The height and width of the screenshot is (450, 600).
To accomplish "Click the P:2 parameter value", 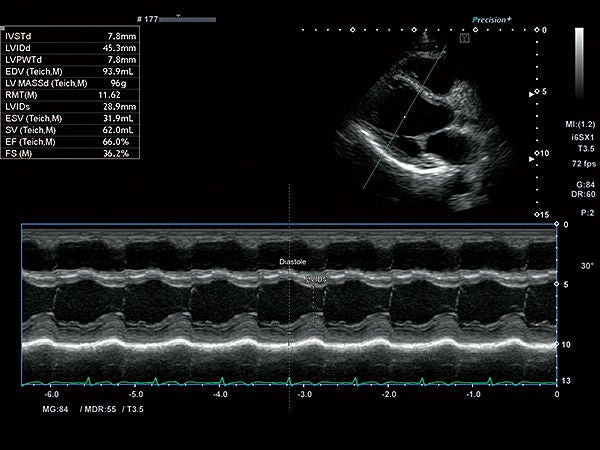I will click(587, 213).
